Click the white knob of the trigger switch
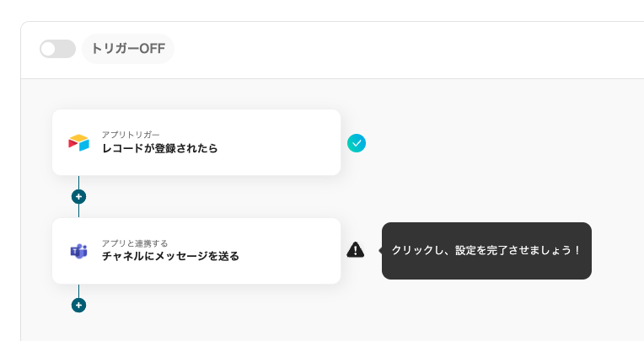The height and width of the screenshot is (341, 644). tap(49, 49)
